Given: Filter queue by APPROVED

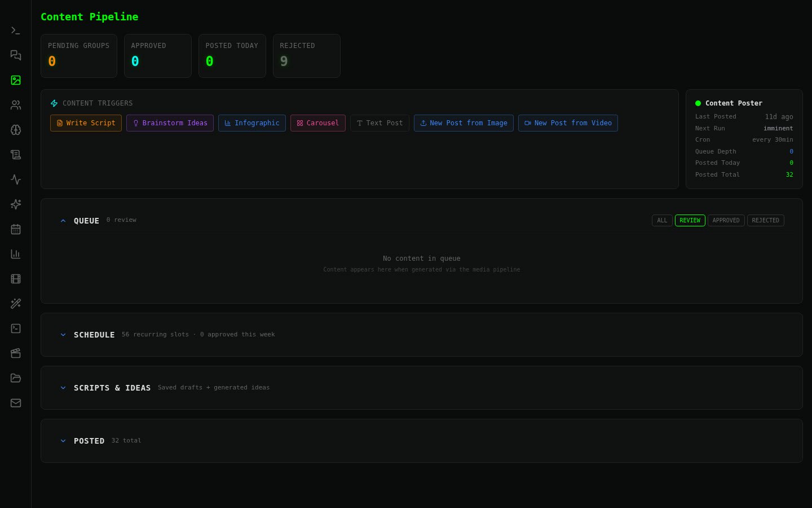Looking at the screenshot, I should [726, 221].
